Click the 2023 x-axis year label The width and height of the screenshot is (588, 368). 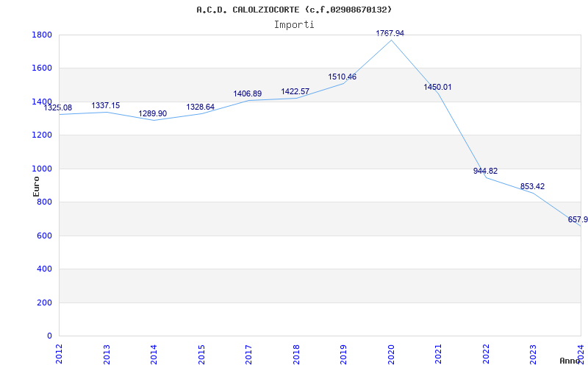pyautogui.click(x=534, y=353)
